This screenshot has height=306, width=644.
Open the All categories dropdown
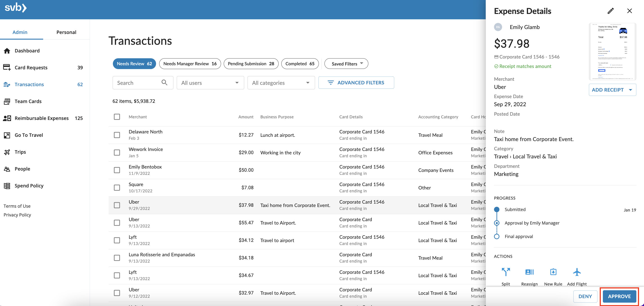coord(281,83)
